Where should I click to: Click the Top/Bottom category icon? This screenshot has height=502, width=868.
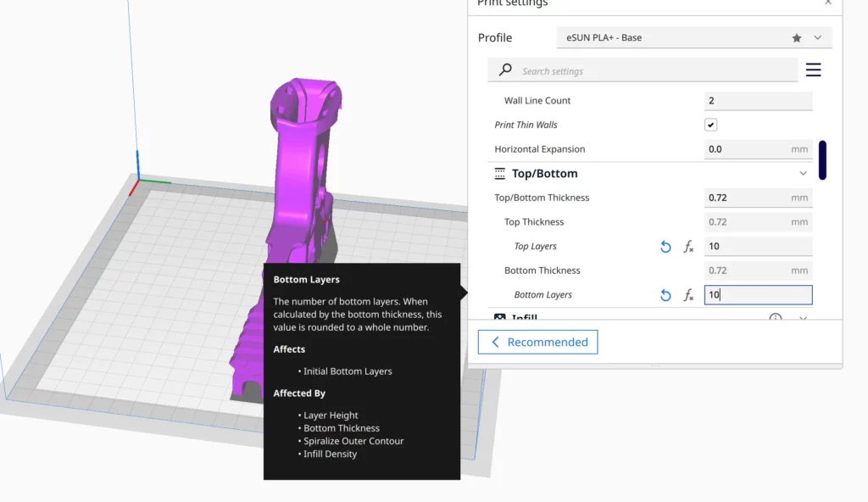point(500,174)
